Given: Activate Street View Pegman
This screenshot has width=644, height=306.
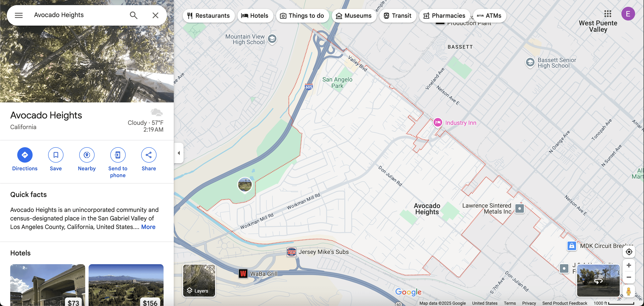Looking at the screenshot, I should click(x=628, y=291).
